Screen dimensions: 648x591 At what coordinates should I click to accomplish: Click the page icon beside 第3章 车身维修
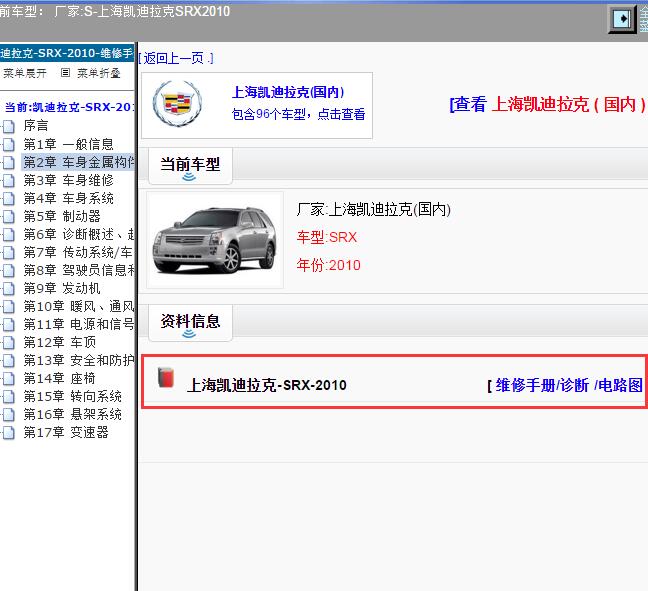[x=9, y=181]
